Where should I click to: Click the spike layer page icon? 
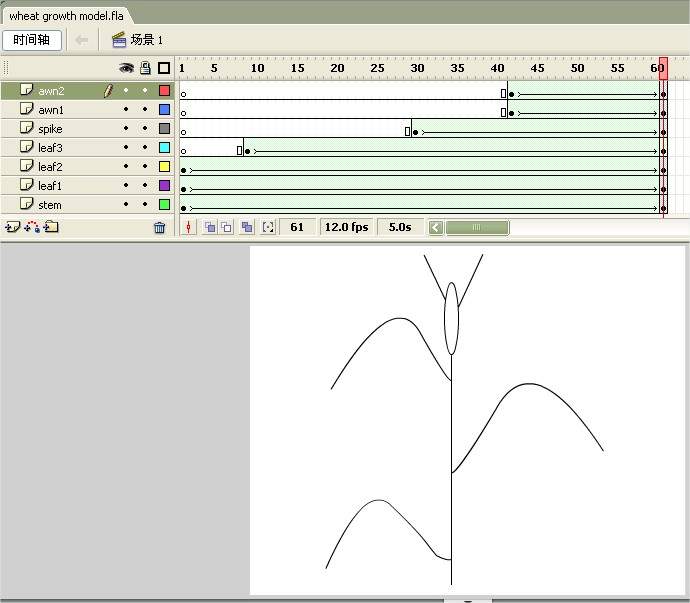(26, 128)
